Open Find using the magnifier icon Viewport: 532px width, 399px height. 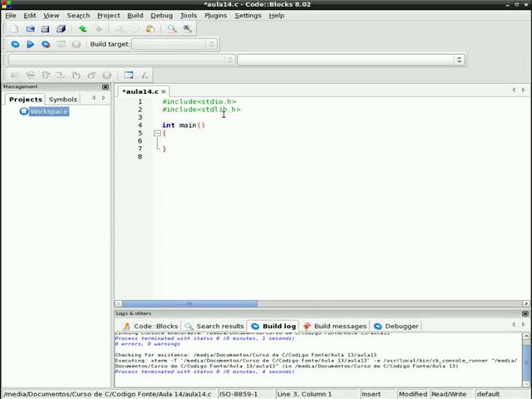tap(172, 29)
